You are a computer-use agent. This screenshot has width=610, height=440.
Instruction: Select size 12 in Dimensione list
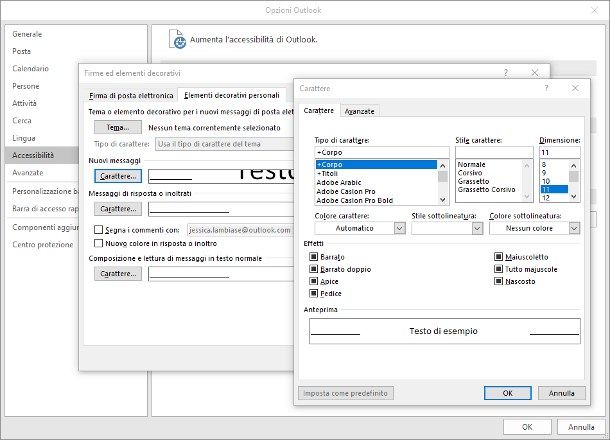pyautogui.click(x=554, y=198)
